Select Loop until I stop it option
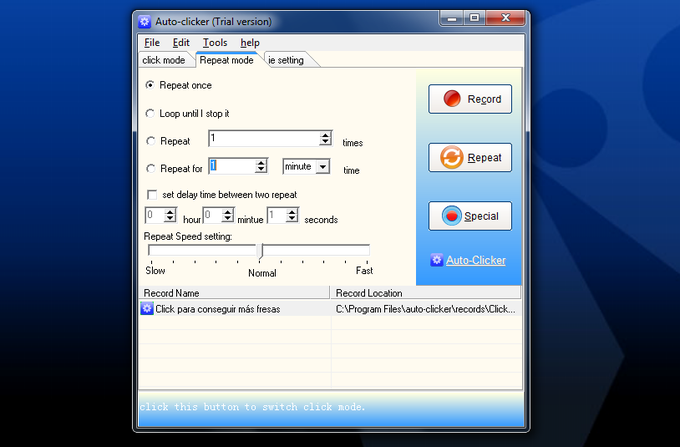Image resolution: width=680 pixels, height=447 pixels. pos(150,113)
